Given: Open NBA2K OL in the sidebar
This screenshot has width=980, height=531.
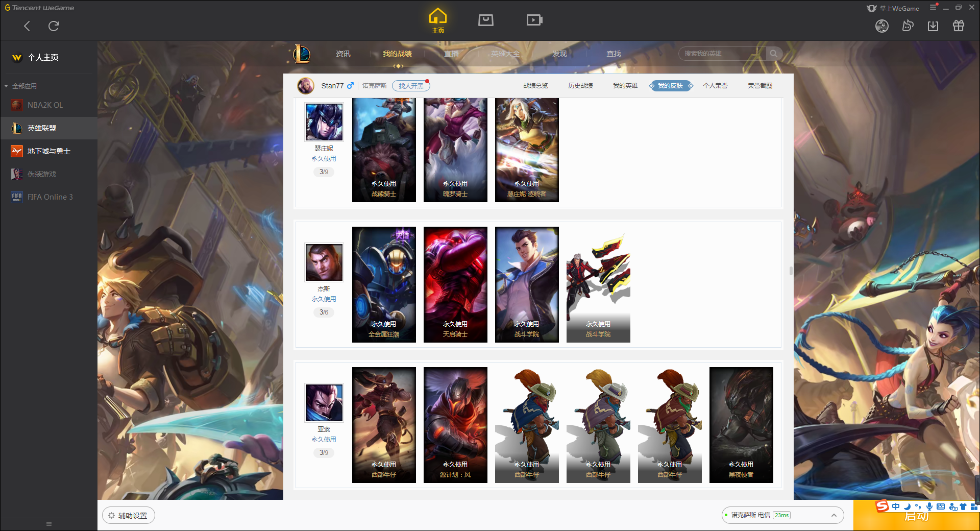Looking at the screenshot, I should [48, 105].
